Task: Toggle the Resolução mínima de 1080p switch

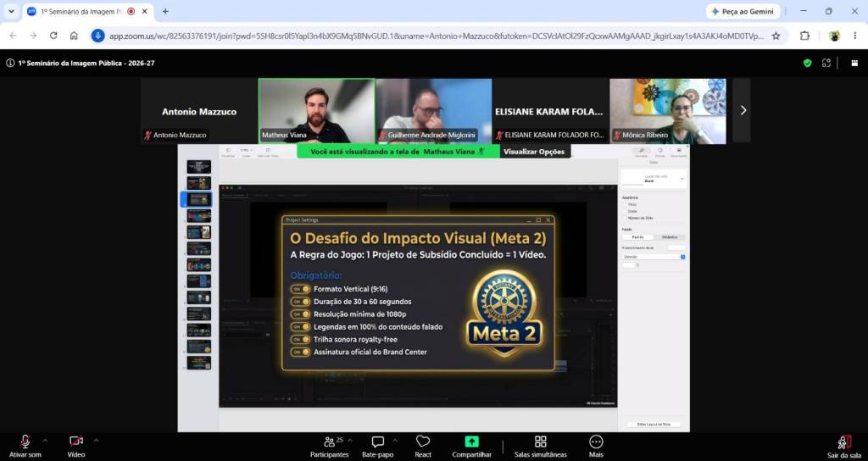Action: tap(301, 314)
